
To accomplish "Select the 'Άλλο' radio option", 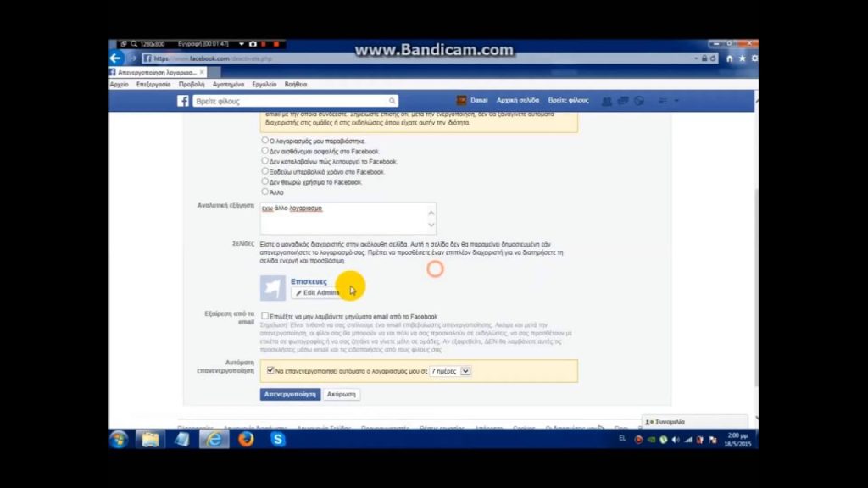I will coord(264,191).
